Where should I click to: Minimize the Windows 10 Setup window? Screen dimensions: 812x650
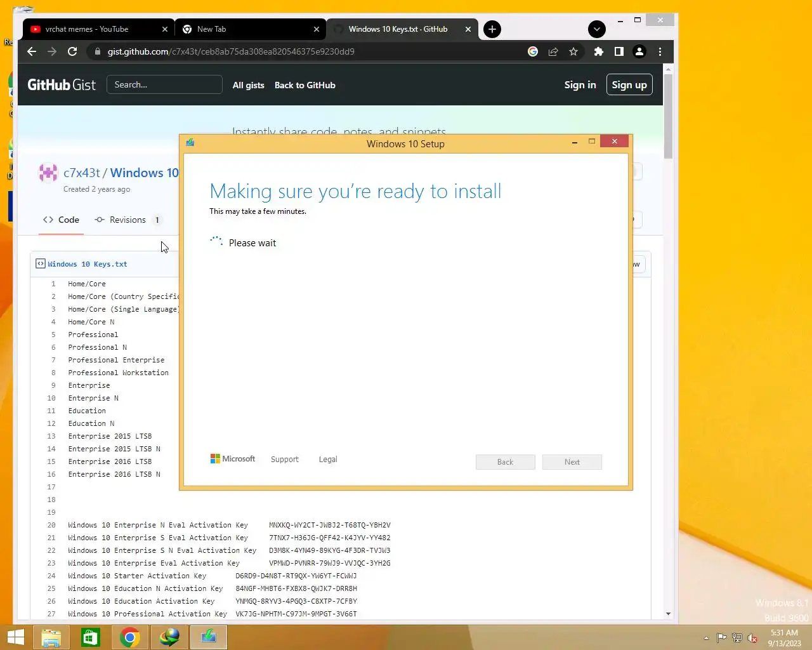click(x=575, y=142)
